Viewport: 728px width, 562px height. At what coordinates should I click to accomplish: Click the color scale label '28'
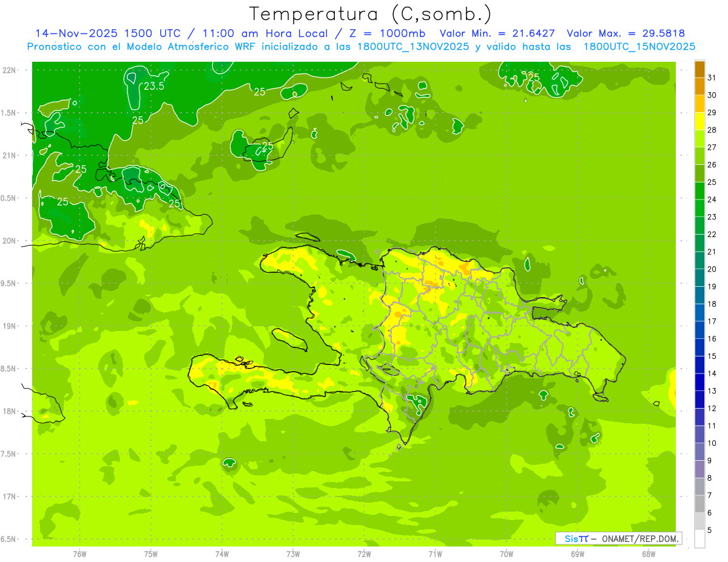pos(712,130)
